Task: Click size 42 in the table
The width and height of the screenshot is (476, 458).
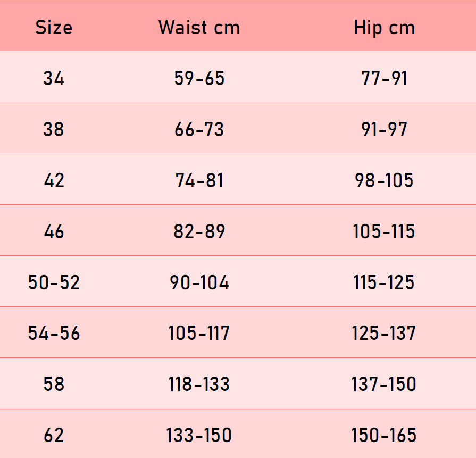Action: click(x=54, y=180)
